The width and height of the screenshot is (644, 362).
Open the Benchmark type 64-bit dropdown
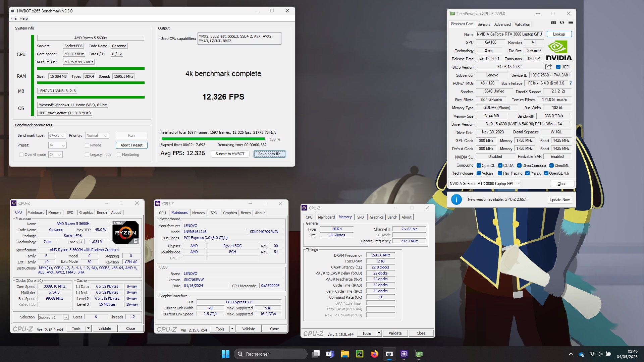point(57,135)
